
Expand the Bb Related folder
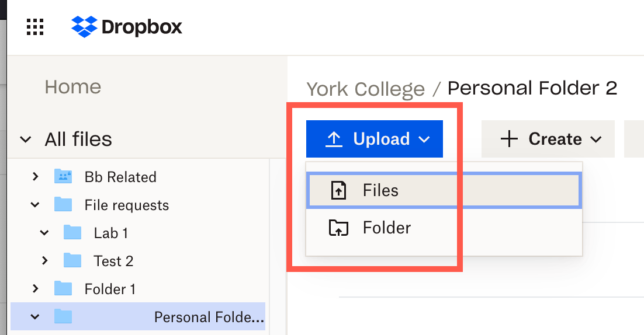35,177
